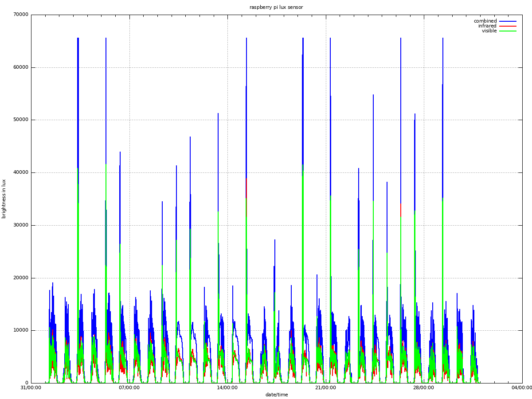Viewport: 532px width, 399px height.
Task: Click the x-axis tick label 14/00:00
Action: coord(227,388)
